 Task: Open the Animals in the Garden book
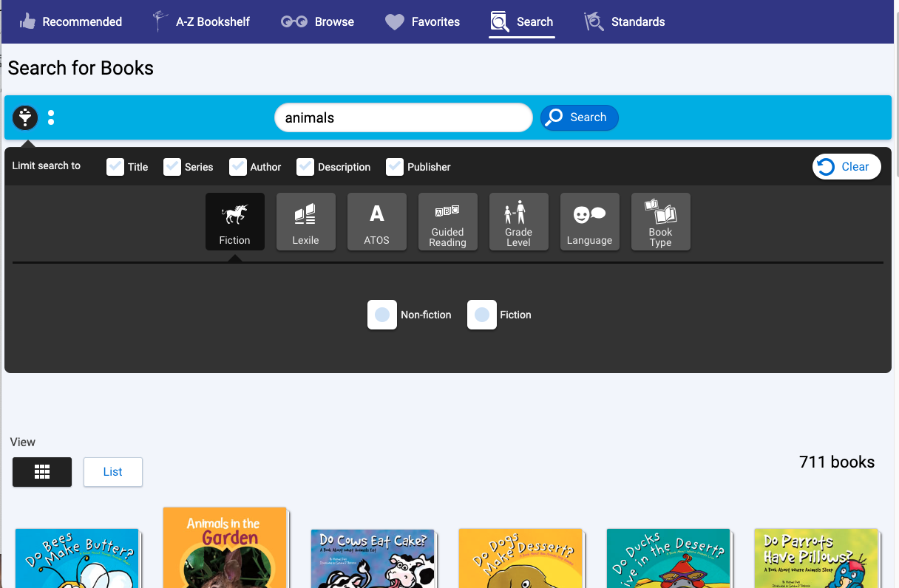[225, 547]
